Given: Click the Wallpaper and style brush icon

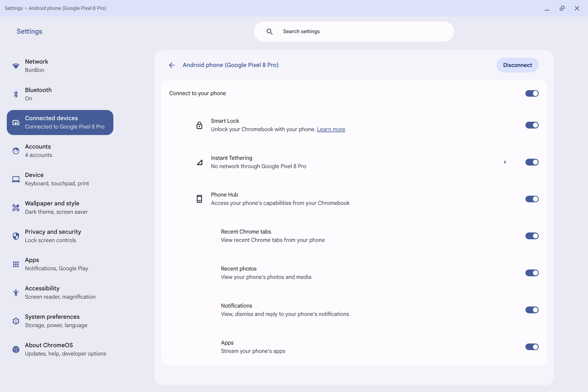Looking at the screenshot, I should tap(16, 208).
